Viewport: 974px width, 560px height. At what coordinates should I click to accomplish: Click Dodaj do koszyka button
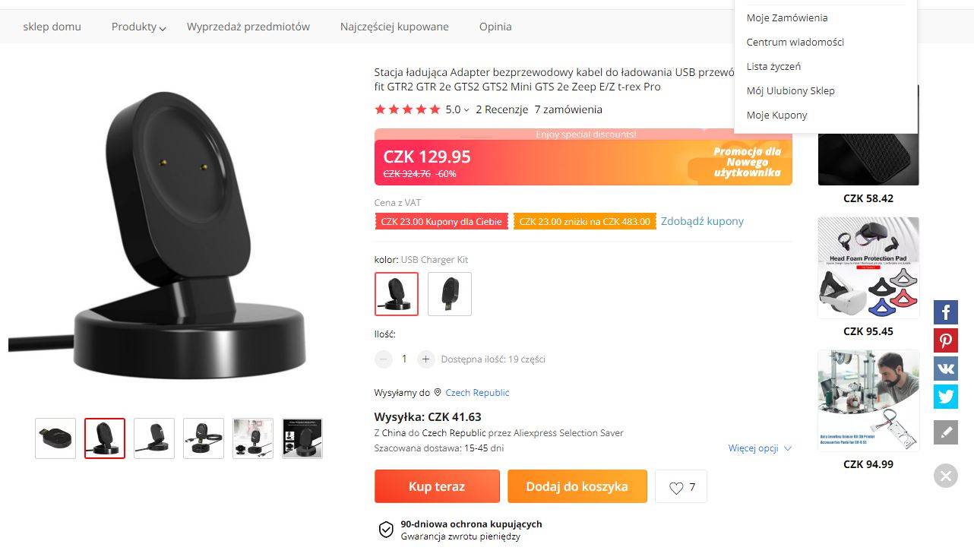[577, 486]
